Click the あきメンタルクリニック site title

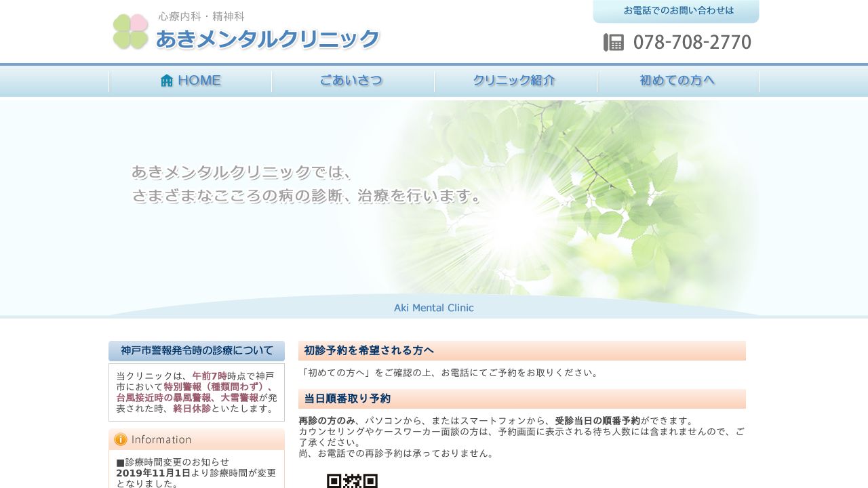267,39
